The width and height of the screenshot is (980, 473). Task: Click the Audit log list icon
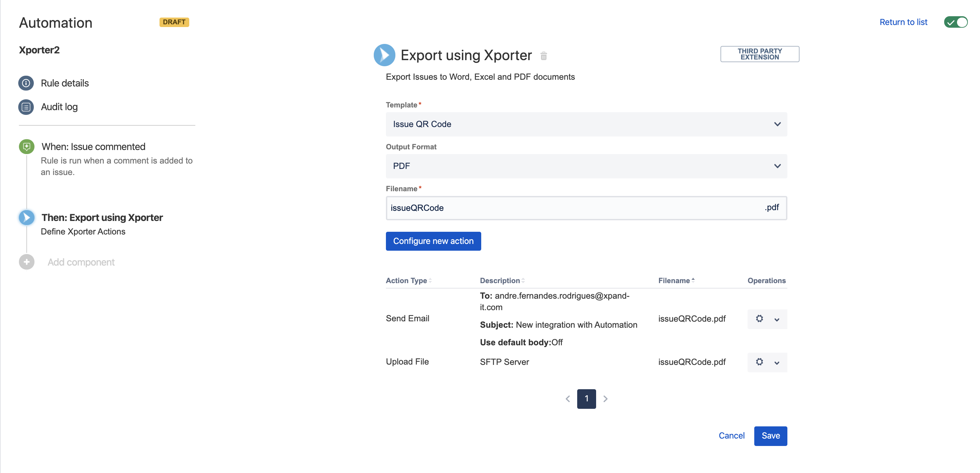pos(26,107)
